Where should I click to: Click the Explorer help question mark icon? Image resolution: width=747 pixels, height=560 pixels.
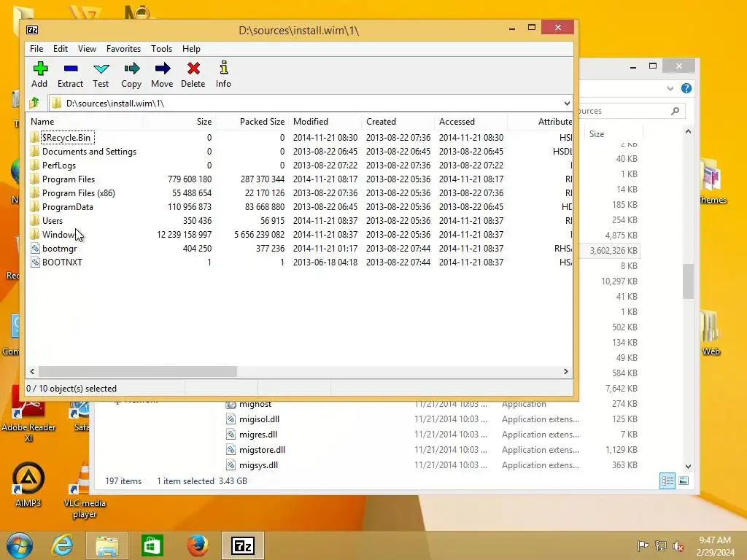(686, 88)
